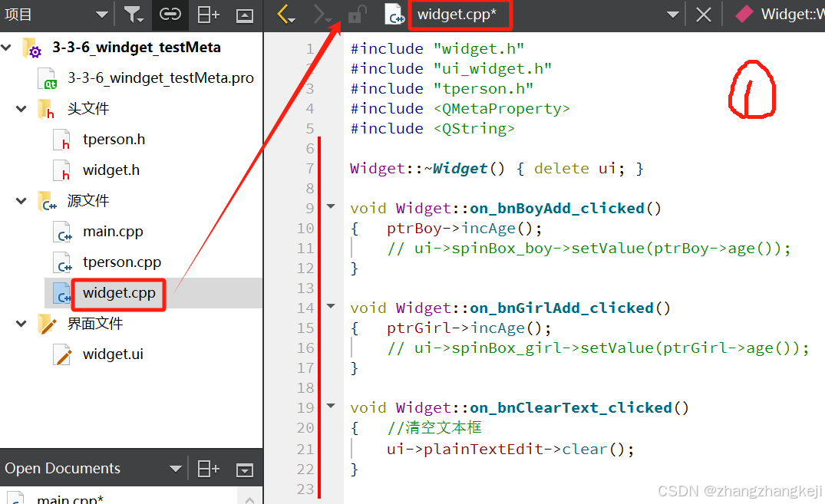Toggle synchronize with editor link icon
Image resolution: width=825 pixels, height=504 pixels.
point(170,15)
